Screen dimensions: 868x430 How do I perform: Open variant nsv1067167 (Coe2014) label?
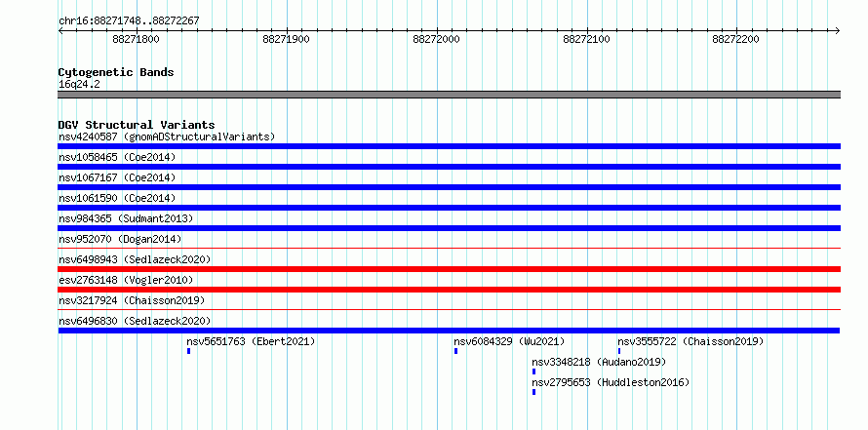point(117,177)
